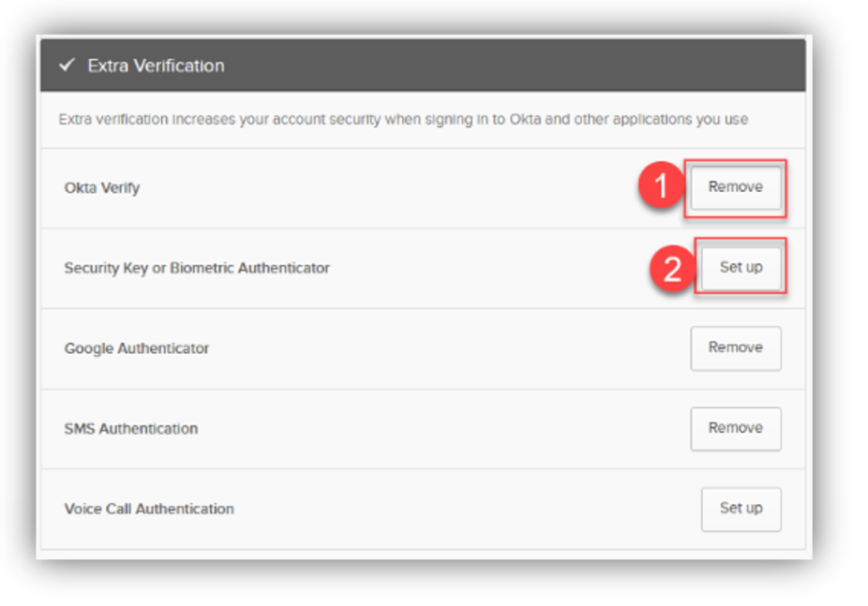The image size is (868, 606).
Task: Select the SMS Authentication label
Action: point(131,429)
